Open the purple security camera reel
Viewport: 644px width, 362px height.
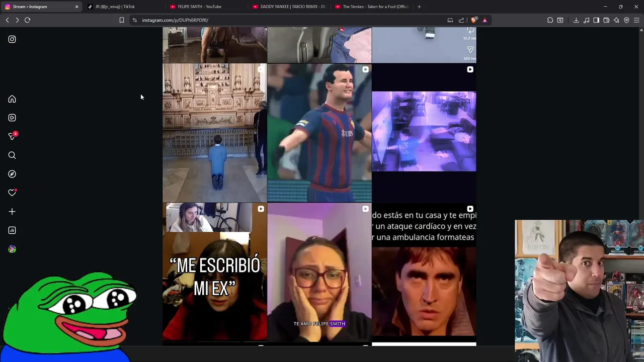[x=424, y=133]
